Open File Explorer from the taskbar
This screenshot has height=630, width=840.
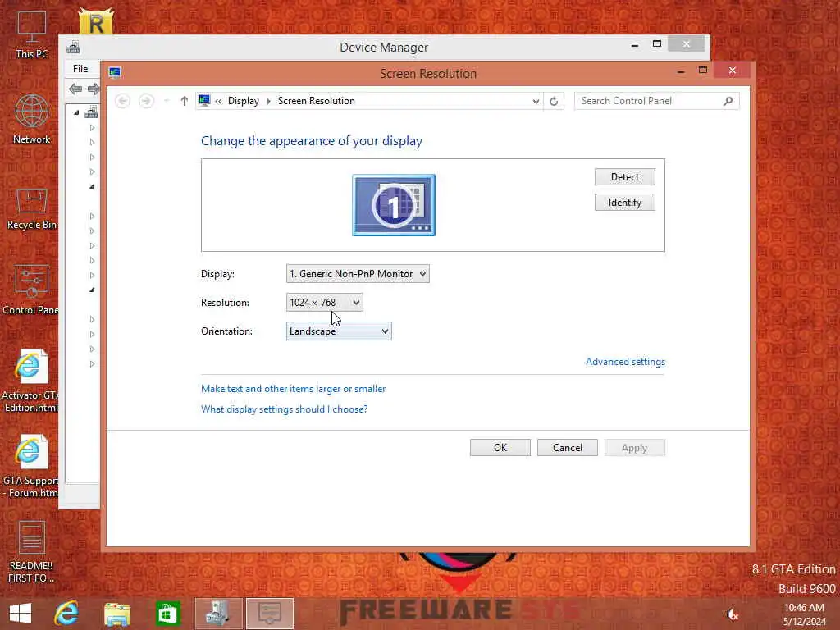pos(116,614)
